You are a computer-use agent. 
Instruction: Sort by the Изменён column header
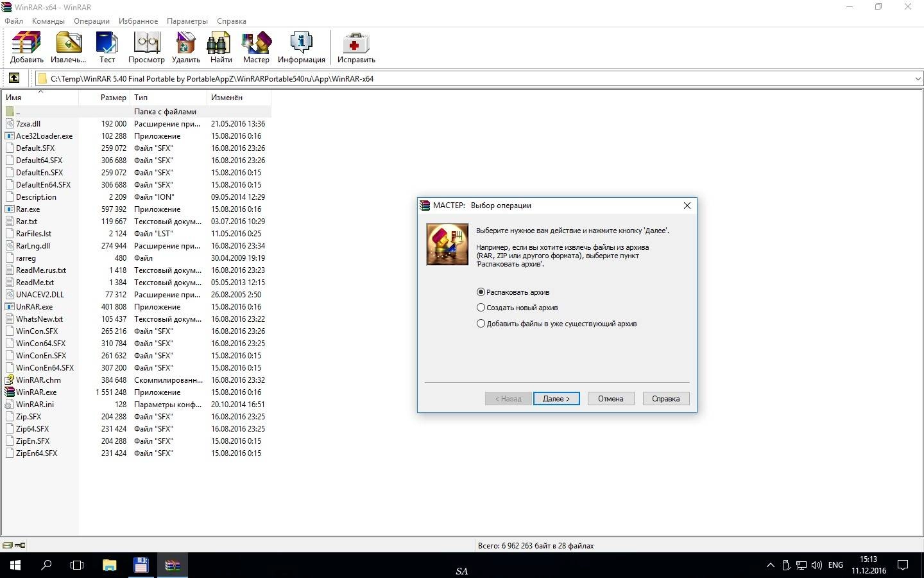tap(239, 98)
